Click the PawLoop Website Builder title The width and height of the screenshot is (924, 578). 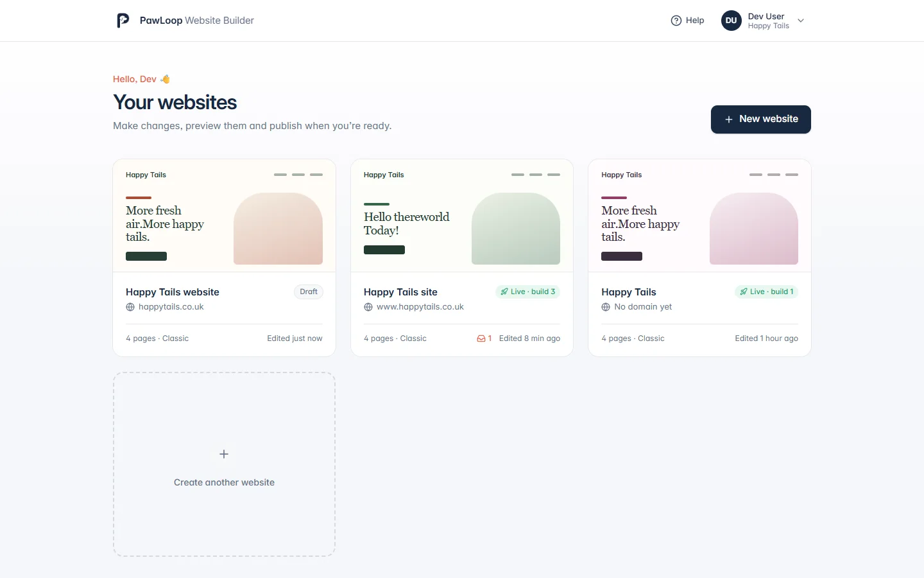coord(197,21)
